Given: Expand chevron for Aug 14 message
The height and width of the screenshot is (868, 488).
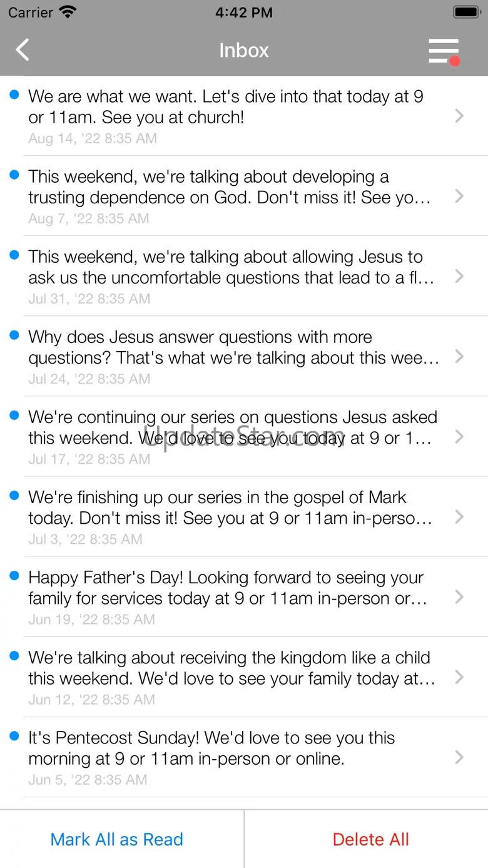Looking at the screenshot, I should point(459,116).
